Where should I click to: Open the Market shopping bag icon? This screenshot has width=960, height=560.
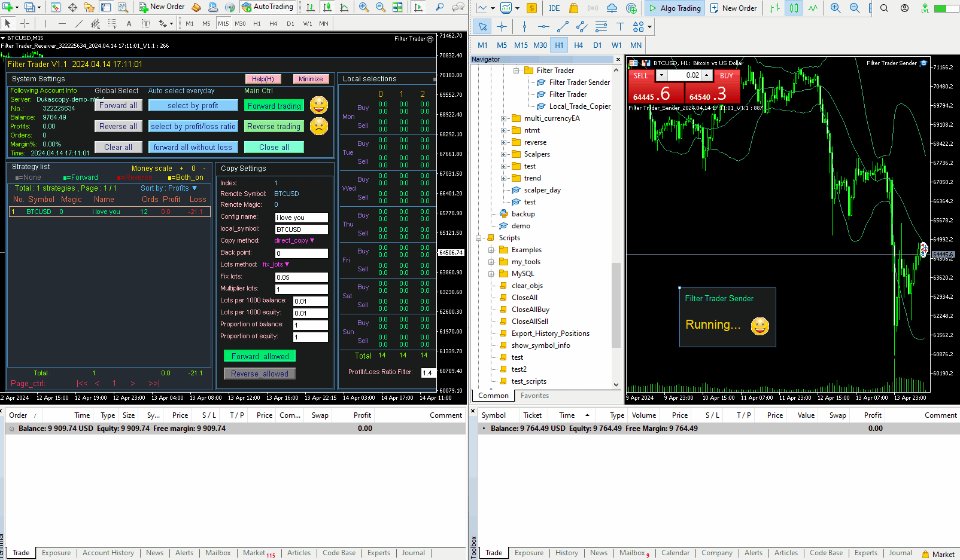click(574, 8)
